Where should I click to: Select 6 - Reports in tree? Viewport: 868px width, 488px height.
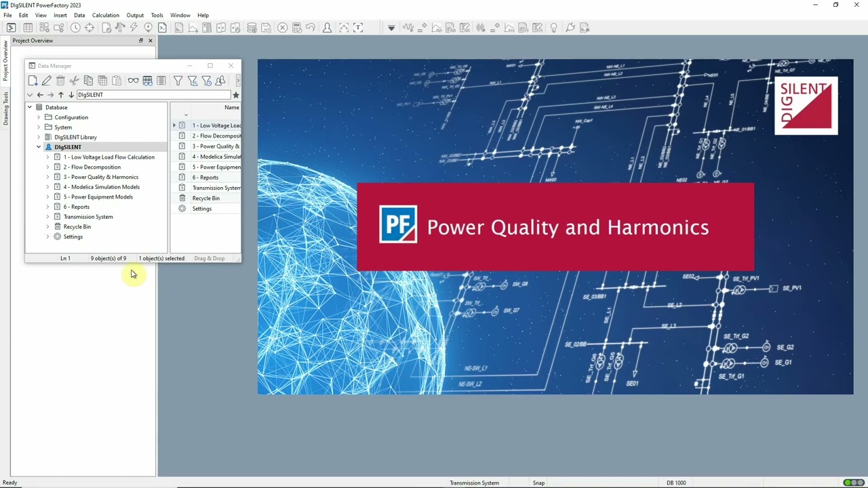pyautogui.click(x=76, y=207)
